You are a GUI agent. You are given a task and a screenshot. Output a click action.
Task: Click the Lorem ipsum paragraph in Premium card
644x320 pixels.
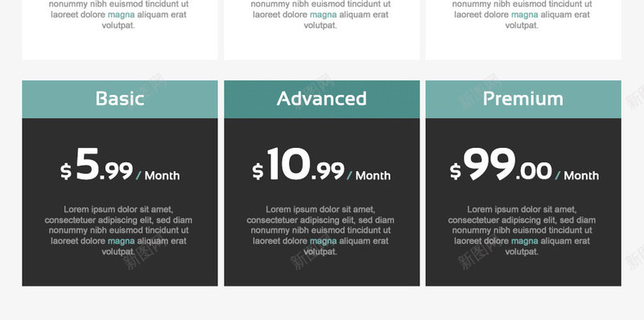(522, 231)
